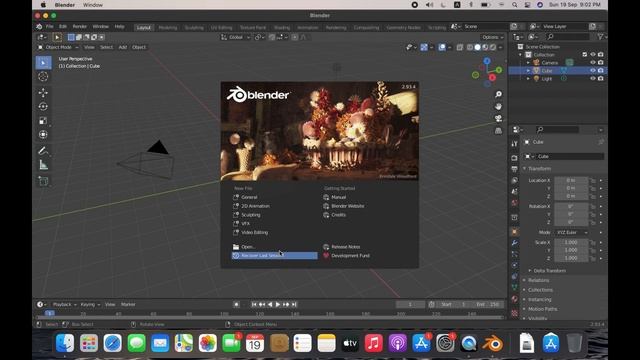Open the Music app in dock
Viewport: 640px width, 360px height.
373,343
